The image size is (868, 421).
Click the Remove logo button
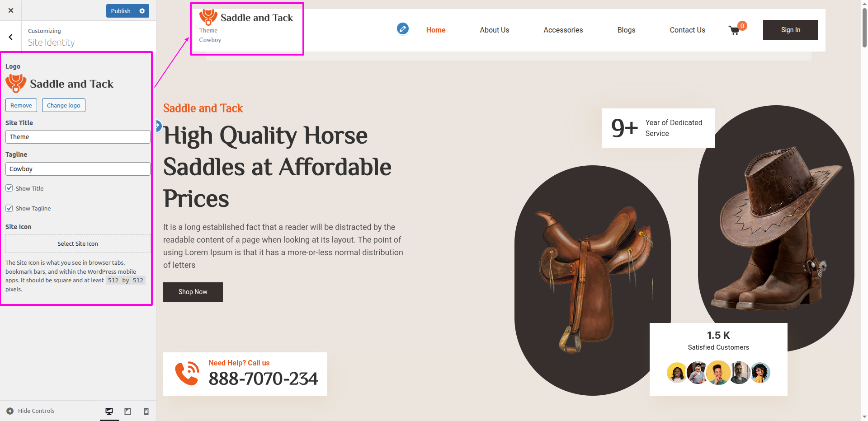pyautogui.click(x=21, y=105)
